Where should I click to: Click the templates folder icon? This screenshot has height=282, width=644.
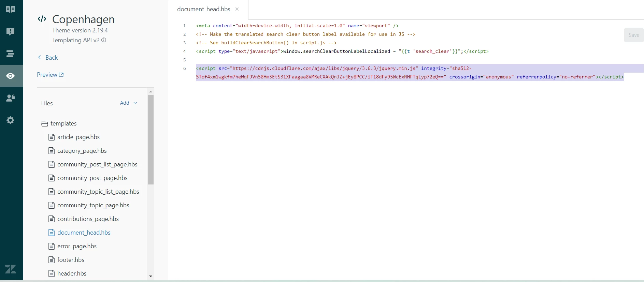pyautogui.click(x=44, y=123)
